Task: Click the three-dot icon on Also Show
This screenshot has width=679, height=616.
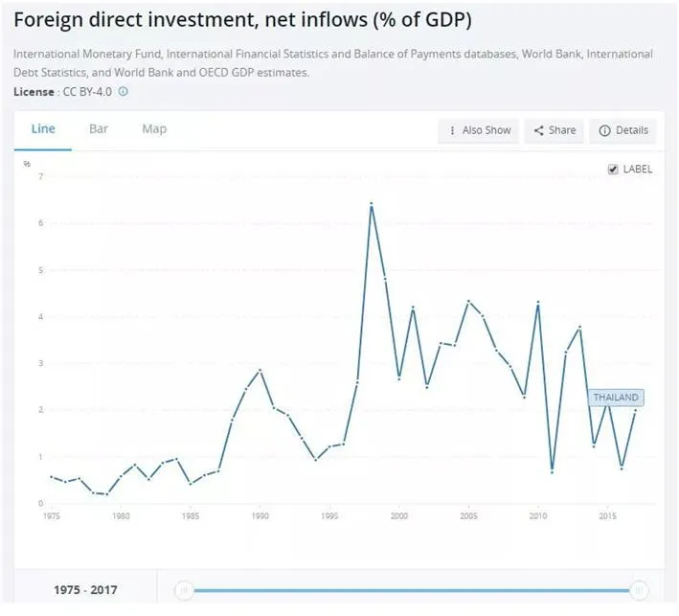Action: [452, 130]
